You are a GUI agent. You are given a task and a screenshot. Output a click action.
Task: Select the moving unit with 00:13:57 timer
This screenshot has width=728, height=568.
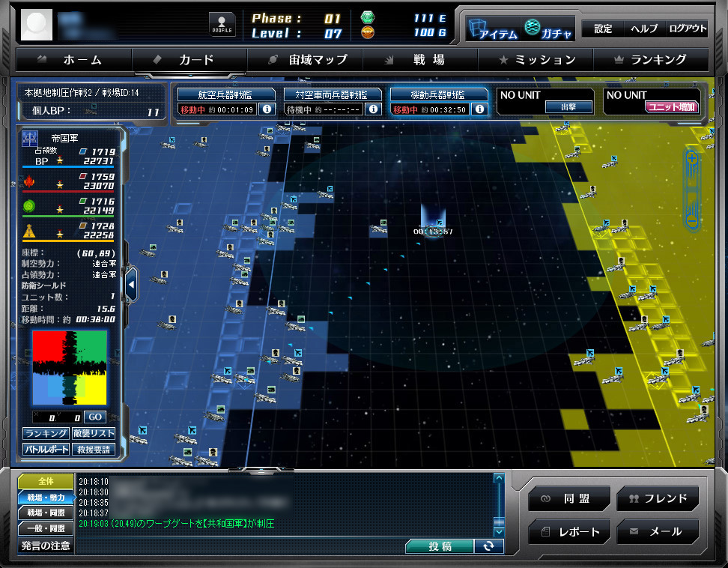click(433, 231)
